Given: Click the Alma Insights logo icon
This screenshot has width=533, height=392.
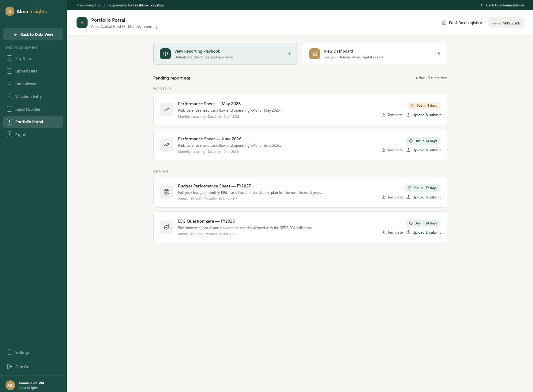Looking at the screenshot, I should click(10, 11).
